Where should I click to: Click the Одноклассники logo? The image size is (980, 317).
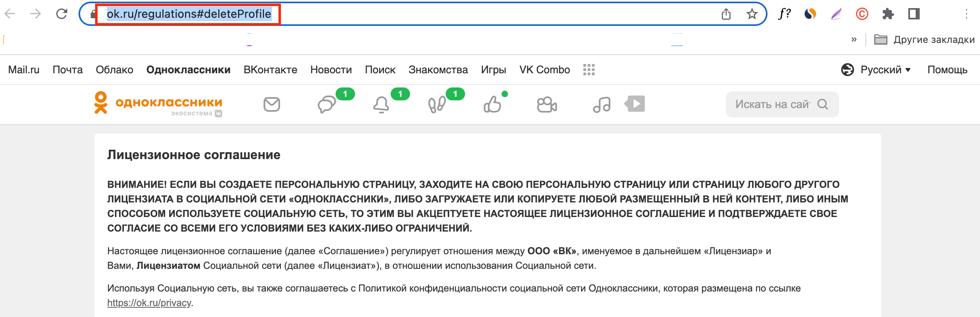pos(158,104)
